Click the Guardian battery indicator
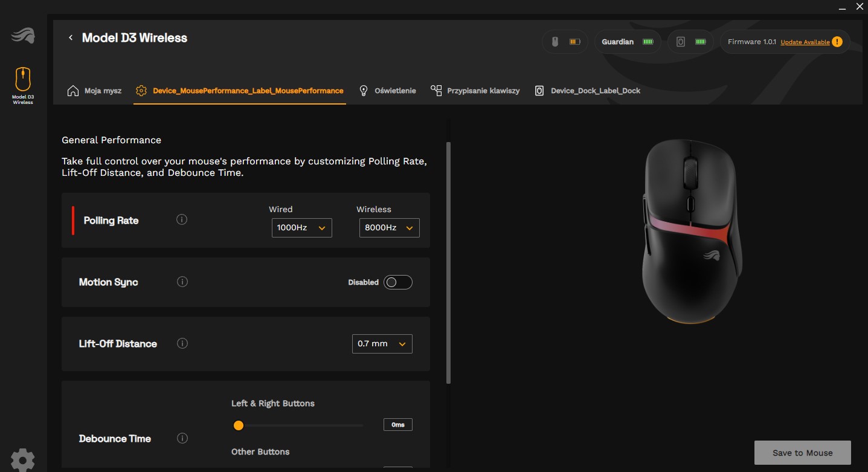The height and width of the screenshot is (472, 868). 628,42
